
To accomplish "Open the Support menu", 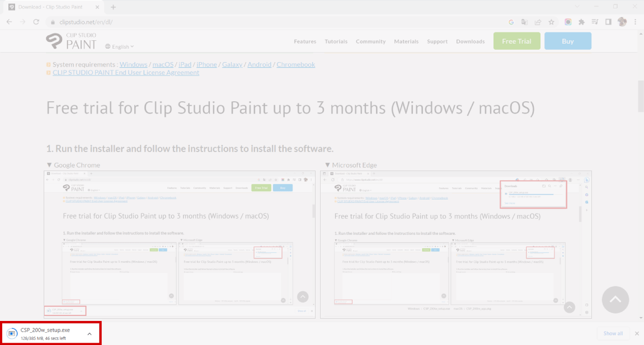I will (438, 41).
